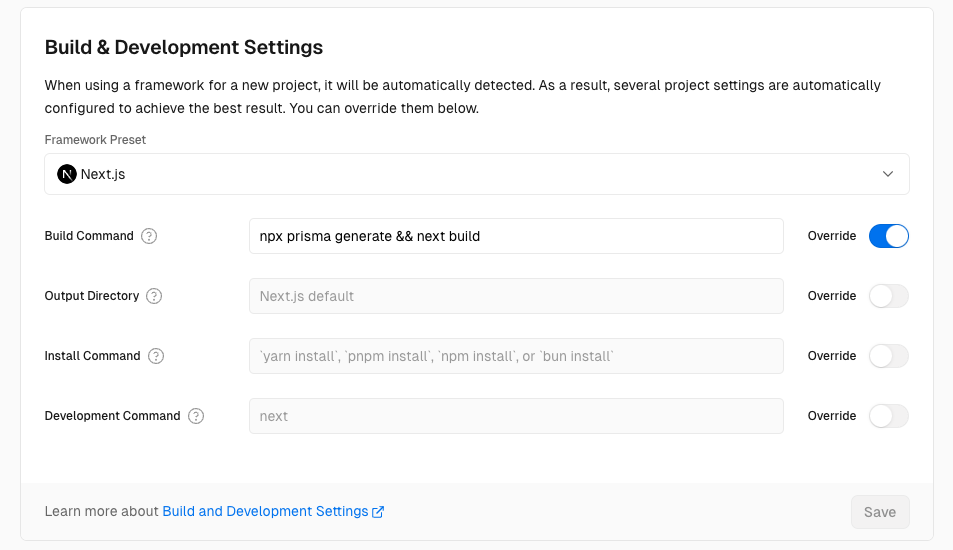
Task: Click the Override label next to Build Command
Action: 831,236
